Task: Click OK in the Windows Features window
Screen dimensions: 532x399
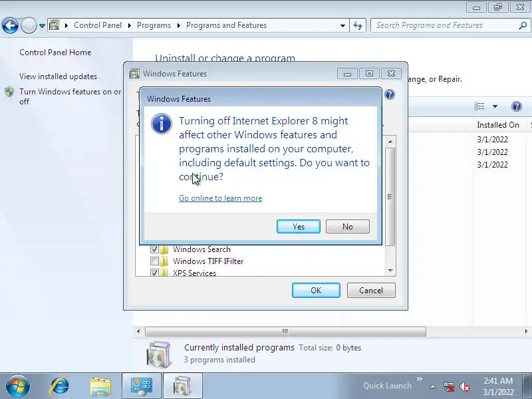Action: (x=316, y=291)
